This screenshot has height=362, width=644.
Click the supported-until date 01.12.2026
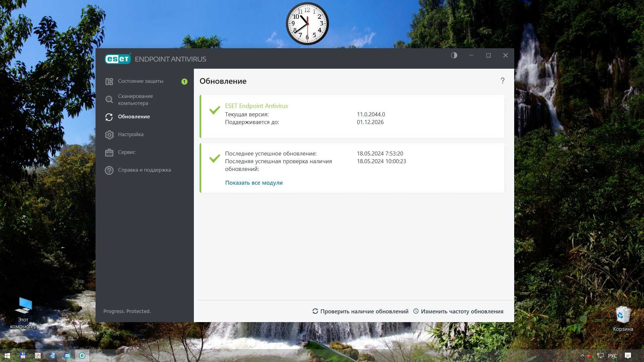370,122
